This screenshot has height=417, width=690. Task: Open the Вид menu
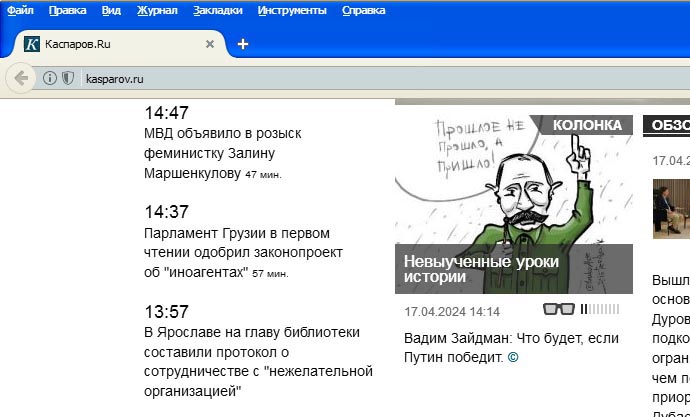click(111, 10)
